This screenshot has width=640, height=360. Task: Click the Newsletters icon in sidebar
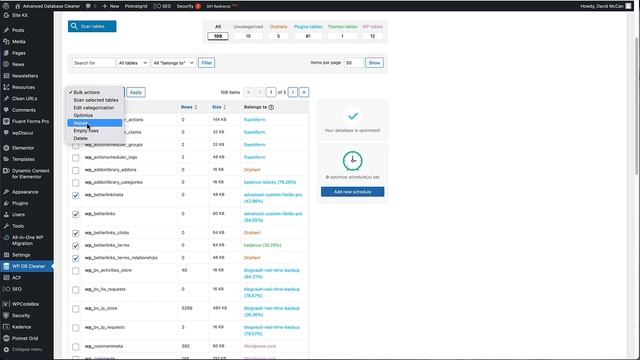coord(6,76)
